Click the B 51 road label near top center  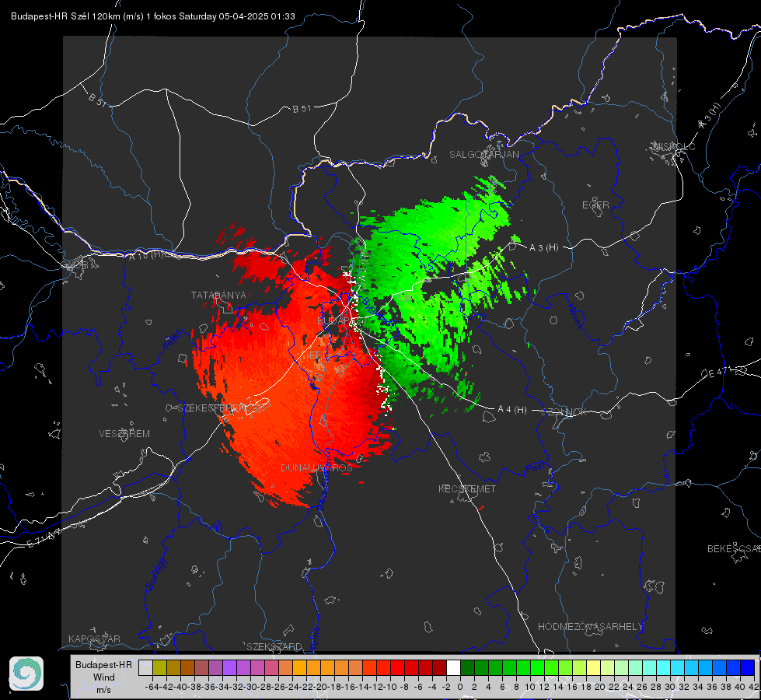point(302,109)
